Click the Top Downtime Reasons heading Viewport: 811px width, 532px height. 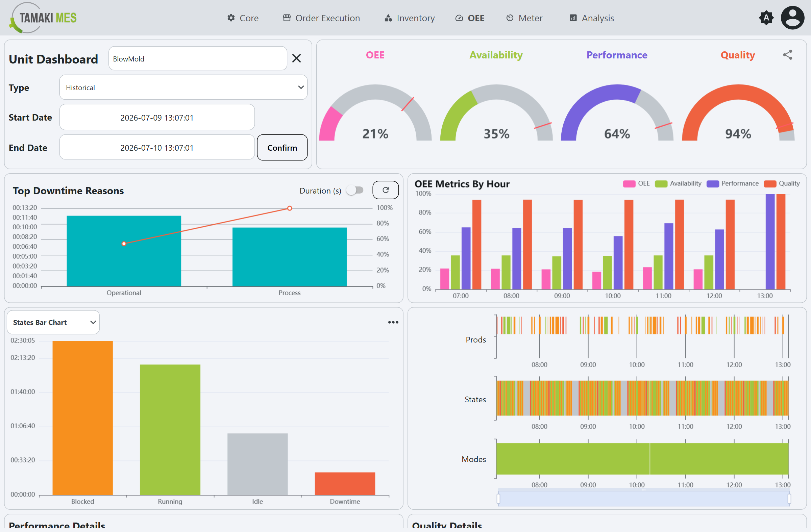(x=68, y=191)
